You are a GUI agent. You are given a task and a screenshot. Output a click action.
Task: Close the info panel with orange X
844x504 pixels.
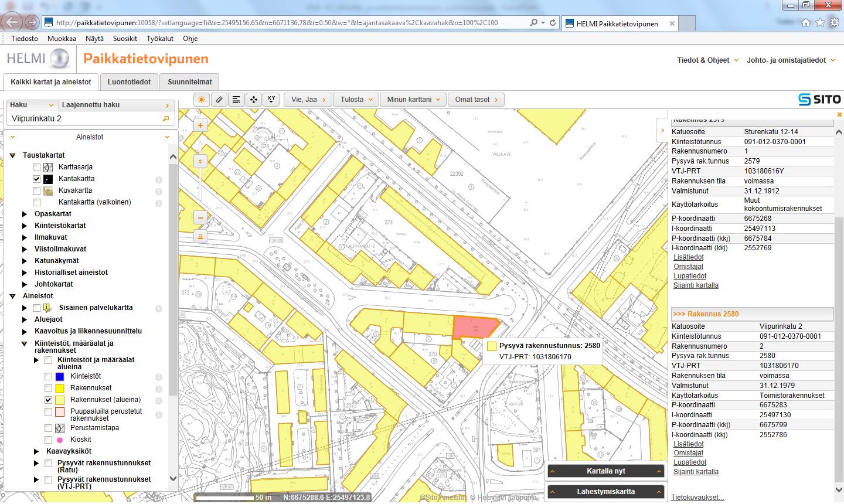[839, 114]
